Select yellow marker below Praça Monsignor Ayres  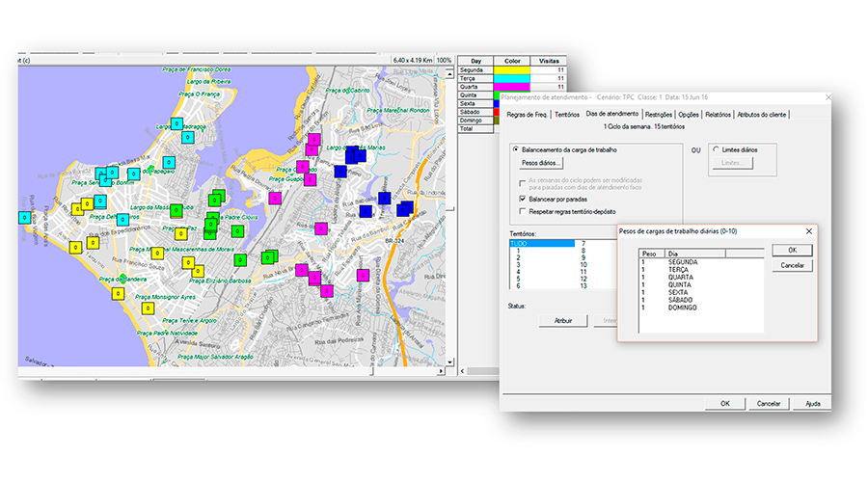(x=148, y=308)
